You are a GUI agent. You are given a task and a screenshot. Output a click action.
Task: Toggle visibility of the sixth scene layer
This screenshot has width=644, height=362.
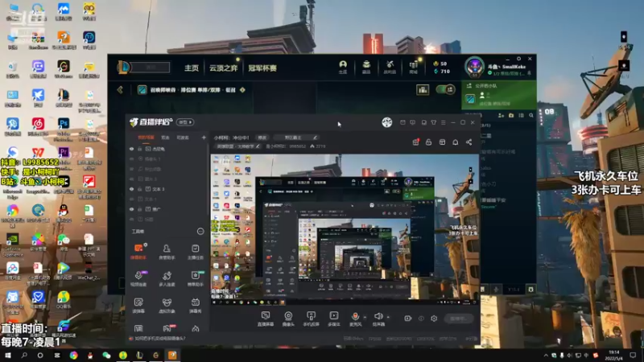coord(131,199)
